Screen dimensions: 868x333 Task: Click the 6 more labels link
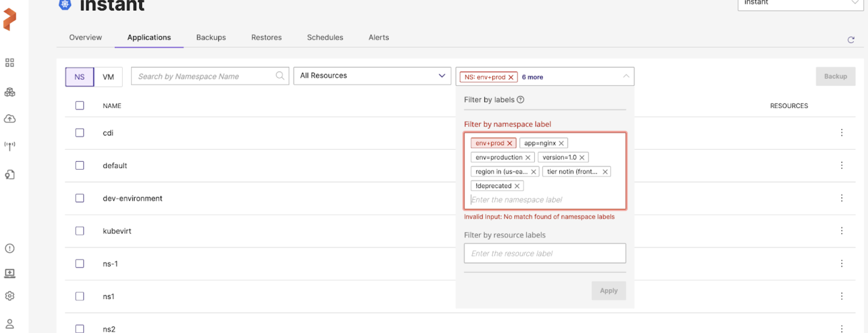[532, 77]
